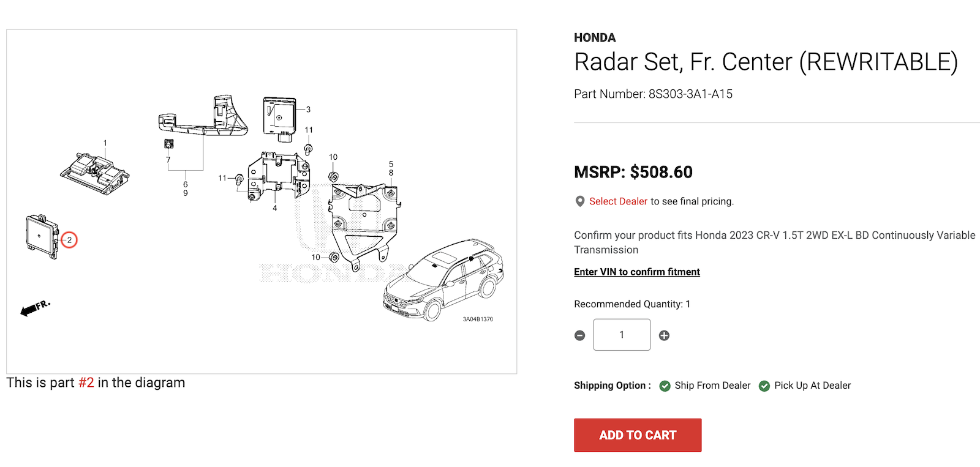The image size is (980, 467).
Task: Toggle the Pick Up At Dealer checkmark
Action: (x=764, y=386)
